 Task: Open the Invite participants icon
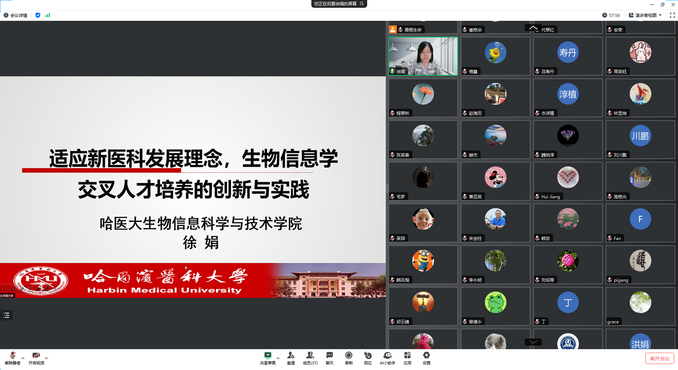[x=291, y=358]
